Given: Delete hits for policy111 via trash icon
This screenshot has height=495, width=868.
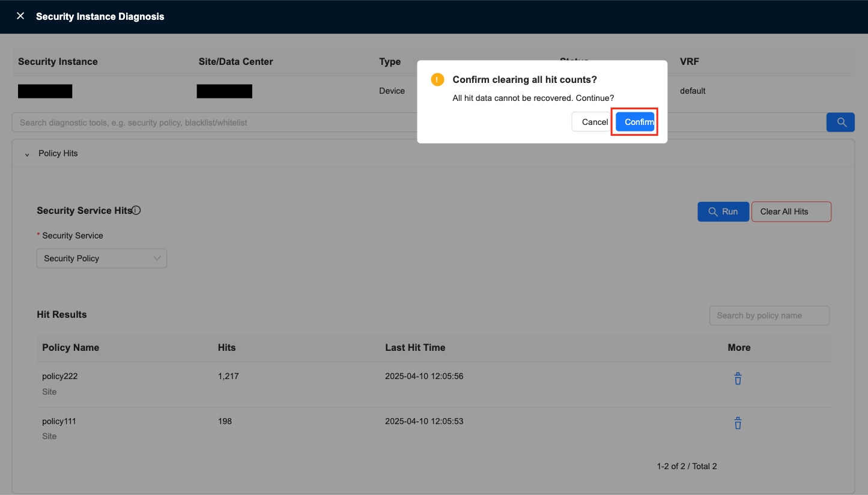Looking at the screenshot, I should point(738,424).
